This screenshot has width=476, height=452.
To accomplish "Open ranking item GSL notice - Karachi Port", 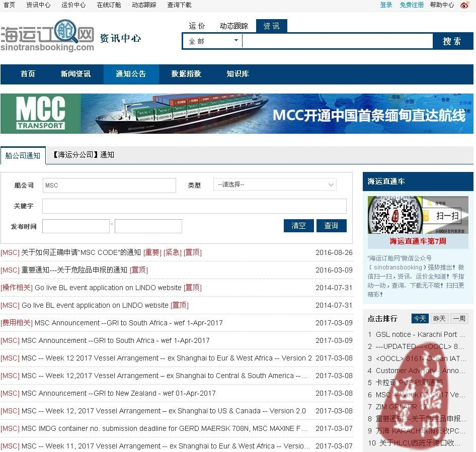I will tap(420, 334).
